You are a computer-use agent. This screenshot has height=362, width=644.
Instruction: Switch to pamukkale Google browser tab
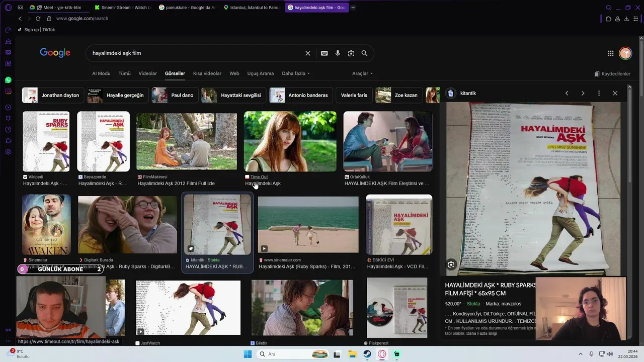(187, 8)
